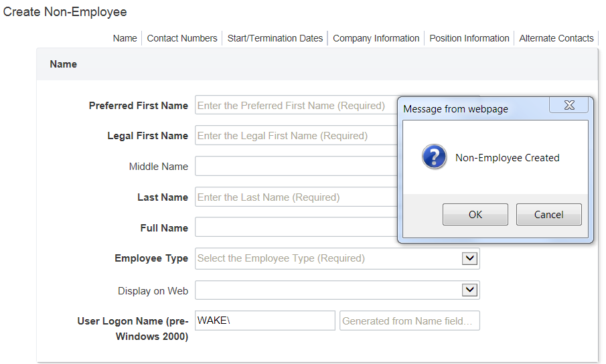
Task: Open the Employee Type dropdown arrow
Action: [469, 258]
